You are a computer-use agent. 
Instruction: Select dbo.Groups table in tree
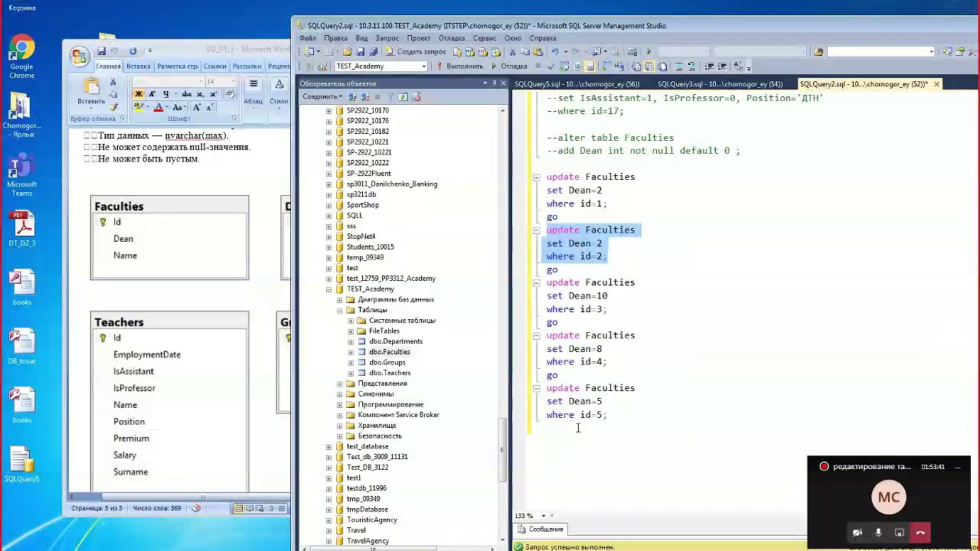point(387,363)
